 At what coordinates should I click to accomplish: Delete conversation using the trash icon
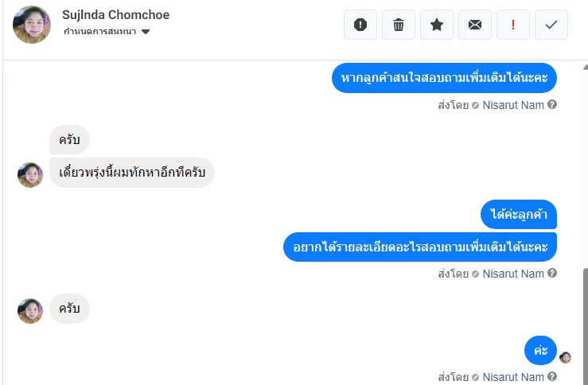pyautogui.click(x=399, y=25)
